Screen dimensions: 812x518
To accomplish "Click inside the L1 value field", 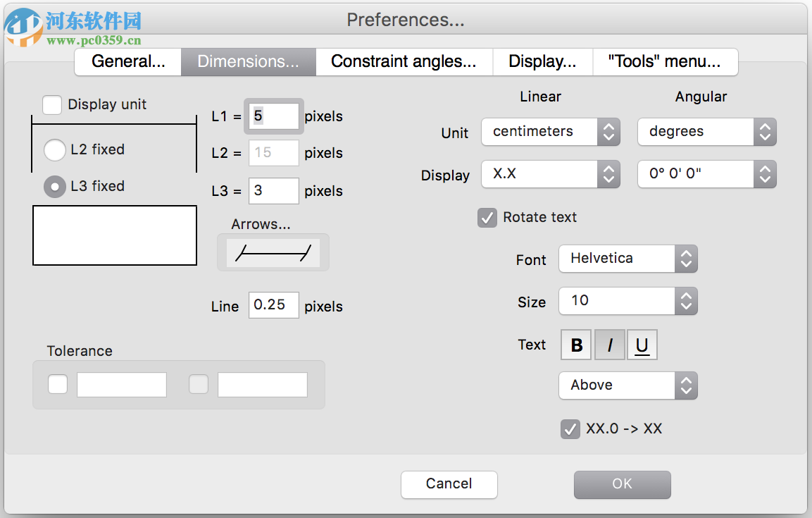I will point(273,116).
